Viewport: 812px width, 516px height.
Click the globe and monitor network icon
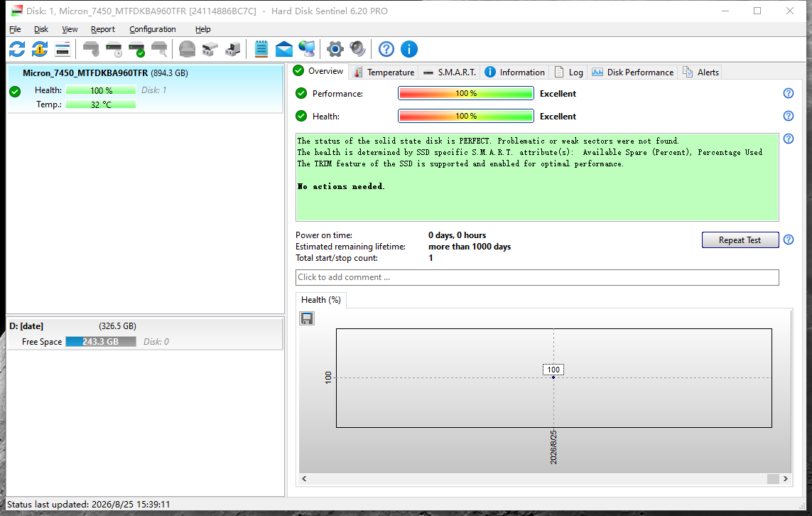coord(307,49)
